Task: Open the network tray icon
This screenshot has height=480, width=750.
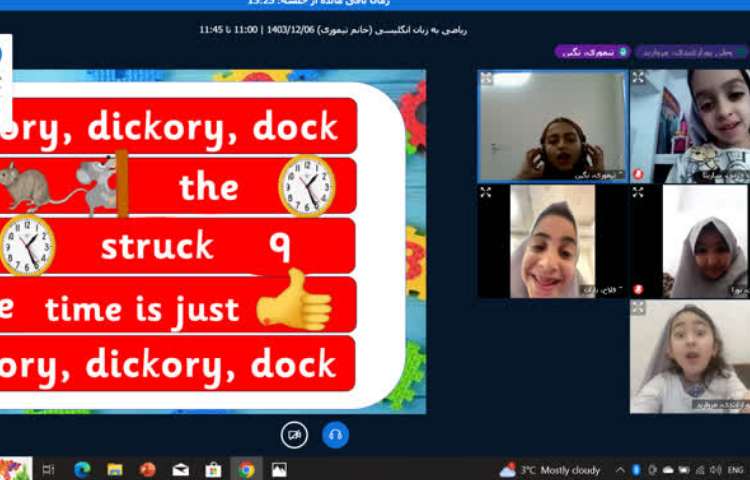Action: coord(700,470)
